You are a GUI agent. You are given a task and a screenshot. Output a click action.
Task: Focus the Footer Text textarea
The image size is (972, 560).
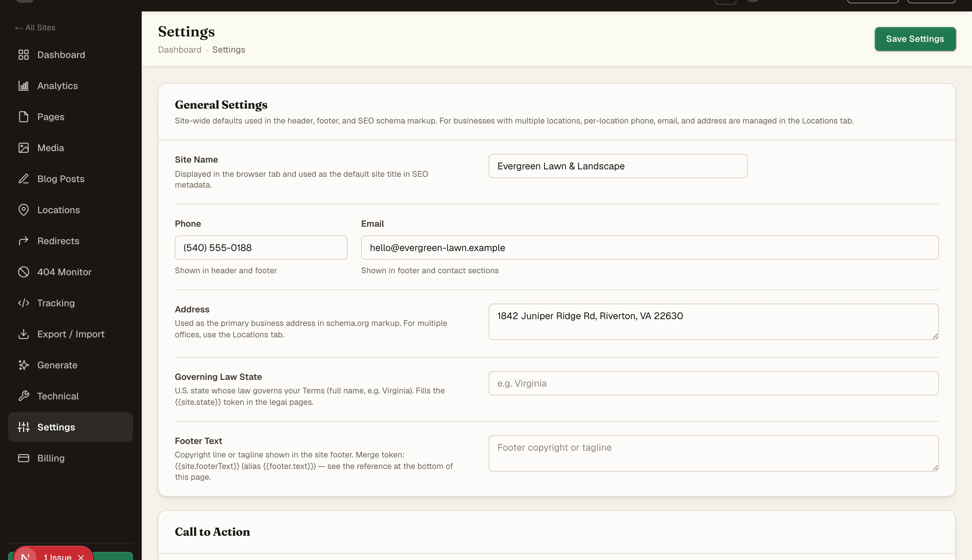click(x=713, y=453)
